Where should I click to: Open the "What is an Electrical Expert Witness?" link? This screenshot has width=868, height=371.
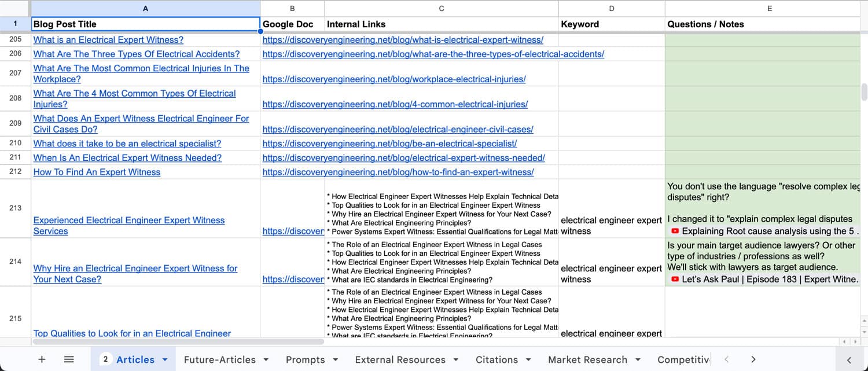click(108, 39)
